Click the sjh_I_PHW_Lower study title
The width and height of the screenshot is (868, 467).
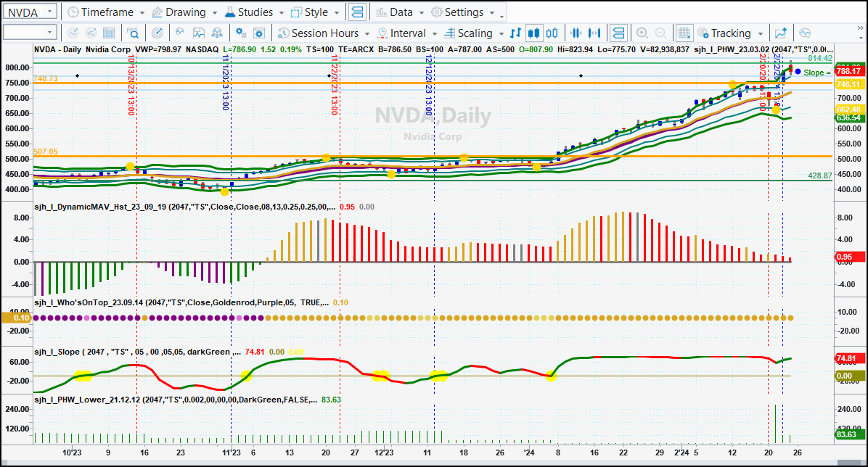pos(176,400)
